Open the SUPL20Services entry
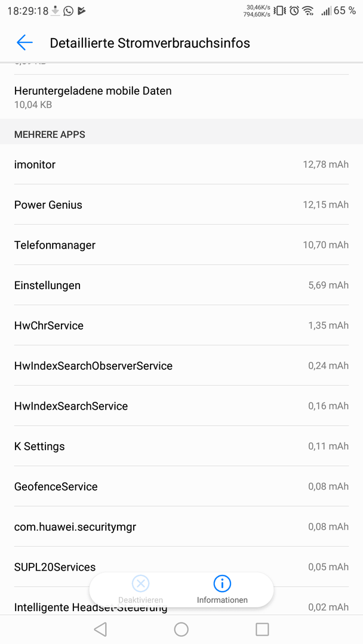Viewport: 363px width, 644px height. (181, 567)
